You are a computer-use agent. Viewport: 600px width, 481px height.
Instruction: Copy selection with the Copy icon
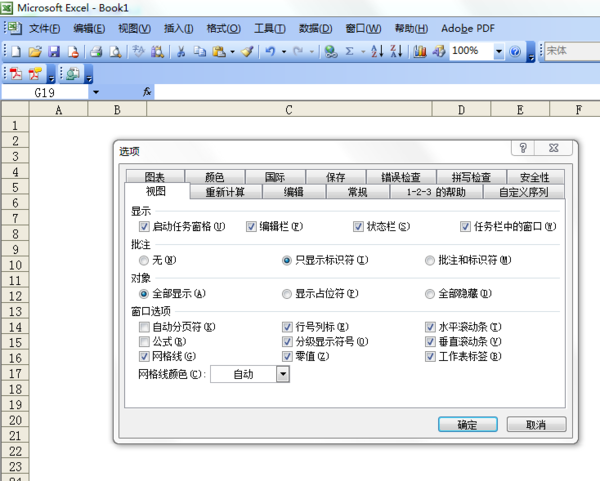tap(199, 51)
